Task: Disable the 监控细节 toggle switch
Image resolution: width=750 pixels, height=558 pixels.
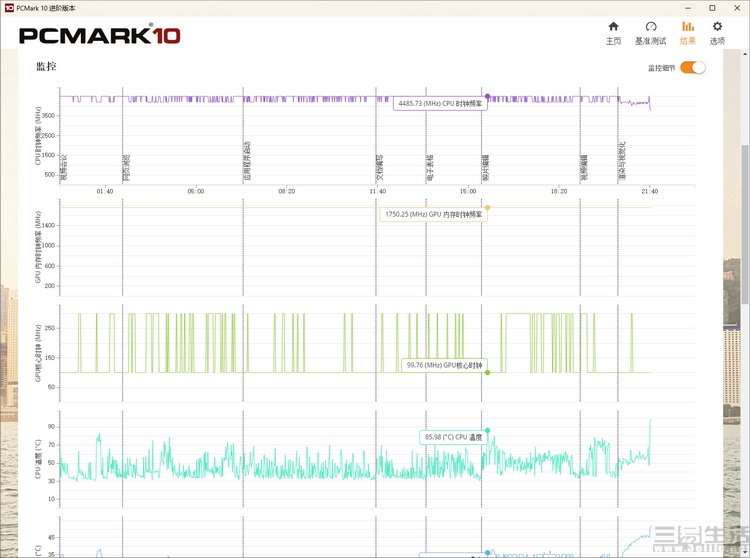Action: (x=693, y=68)
